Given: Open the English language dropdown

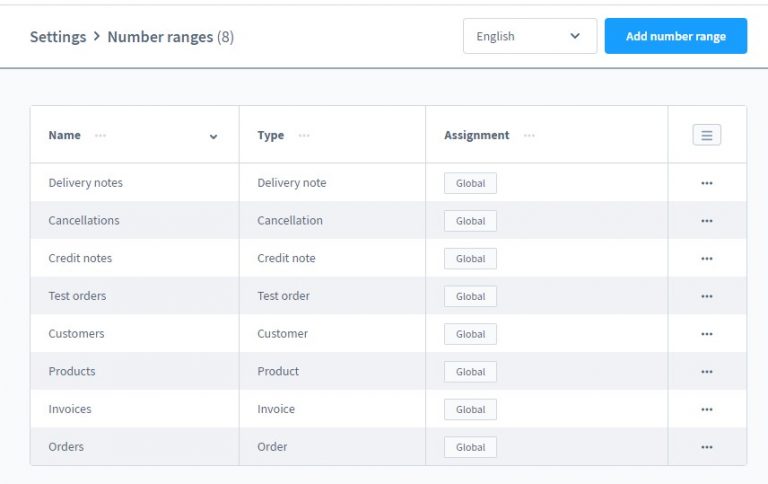Looking at the screenshot, I should [529, 36].
